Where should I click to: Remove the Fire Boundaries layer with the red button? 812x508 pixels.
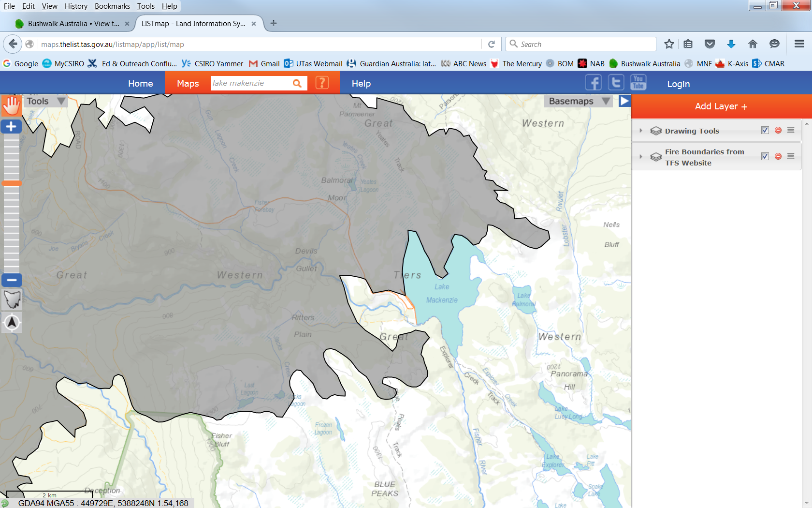(x=778, y=156)
